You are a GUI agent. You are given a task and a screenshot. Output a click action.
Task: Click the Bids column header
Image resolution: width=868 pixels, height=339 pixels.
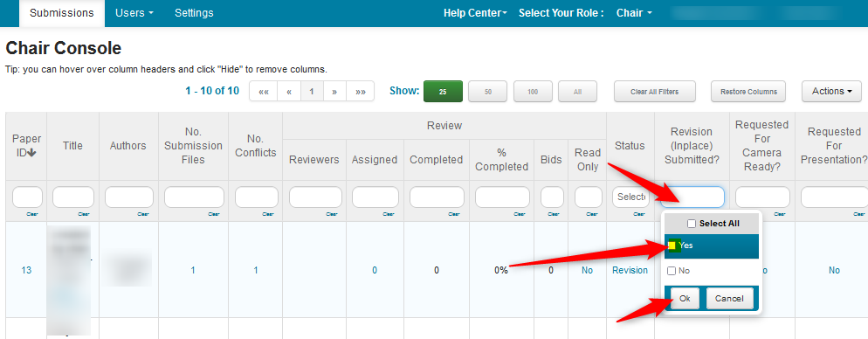pos(551,160)
